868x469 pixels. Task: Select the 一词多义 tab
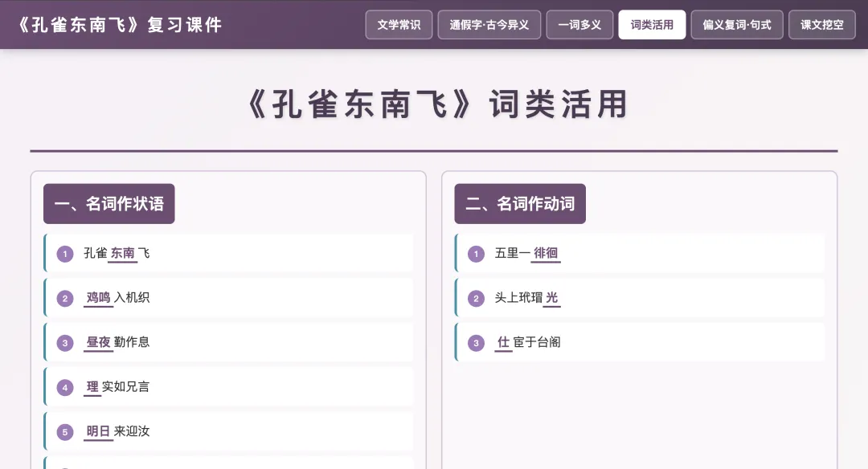580,25
